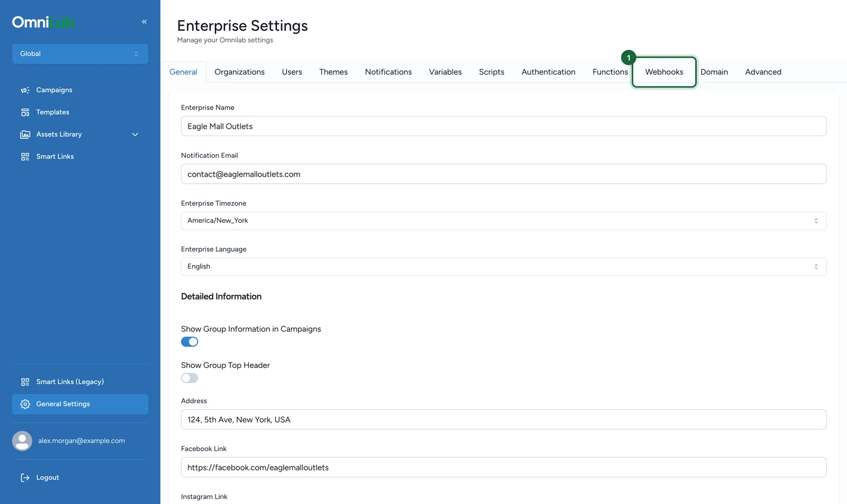Disable Show Group Information in Campaigns
Viewport: 847px width, 504px height.
tap(190, 342)
